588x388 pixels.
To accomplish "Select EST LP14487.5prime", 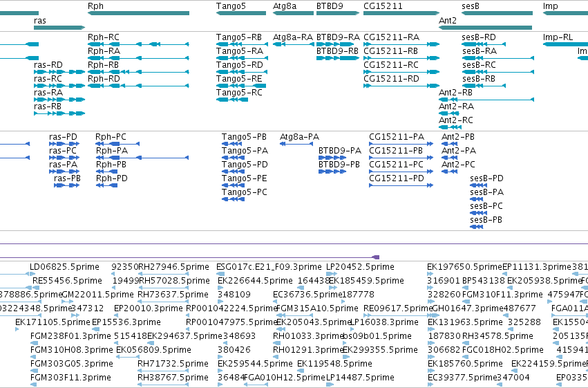I will (x=360, y=378).
